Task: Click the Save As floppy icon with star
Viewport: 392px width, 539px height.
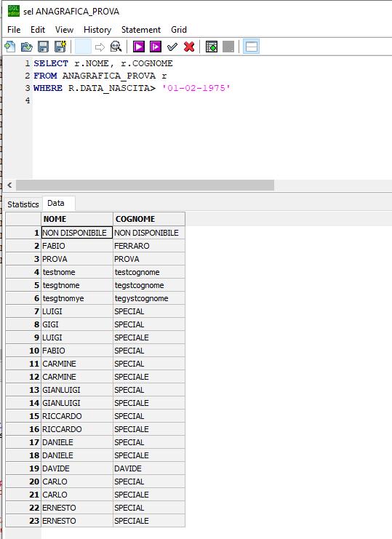Action: pyautogui.click(x=60, y=47)
